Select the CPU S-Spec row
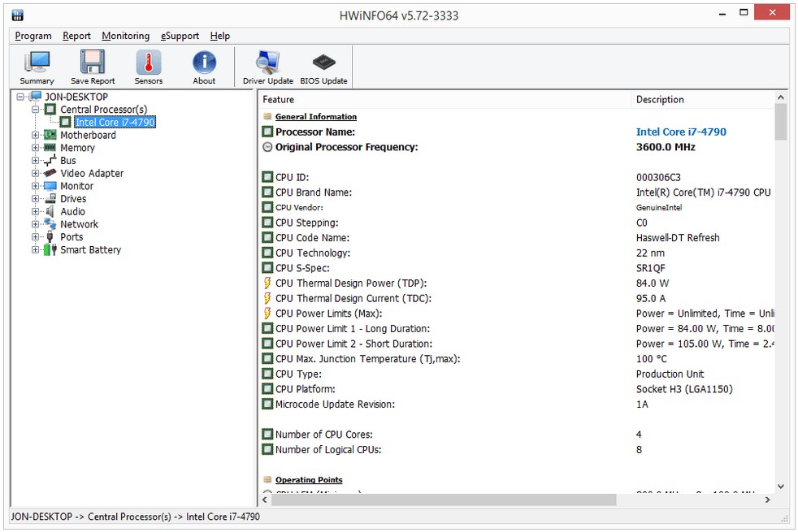The width and height of the screenshot is (798, 532). pyautogui.click(x=517, y=268)
